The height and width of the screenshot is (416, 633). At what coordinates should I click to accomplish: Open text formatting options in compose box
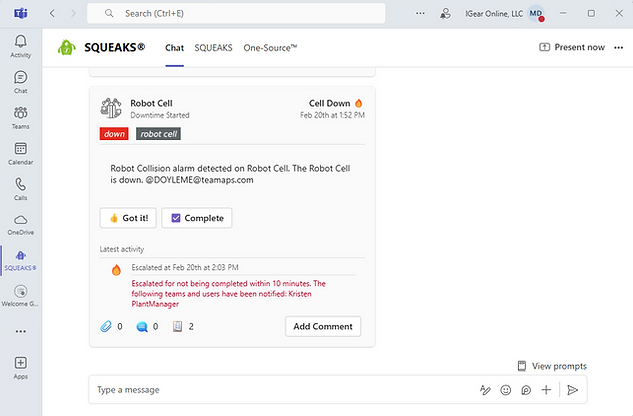(485, 390)
